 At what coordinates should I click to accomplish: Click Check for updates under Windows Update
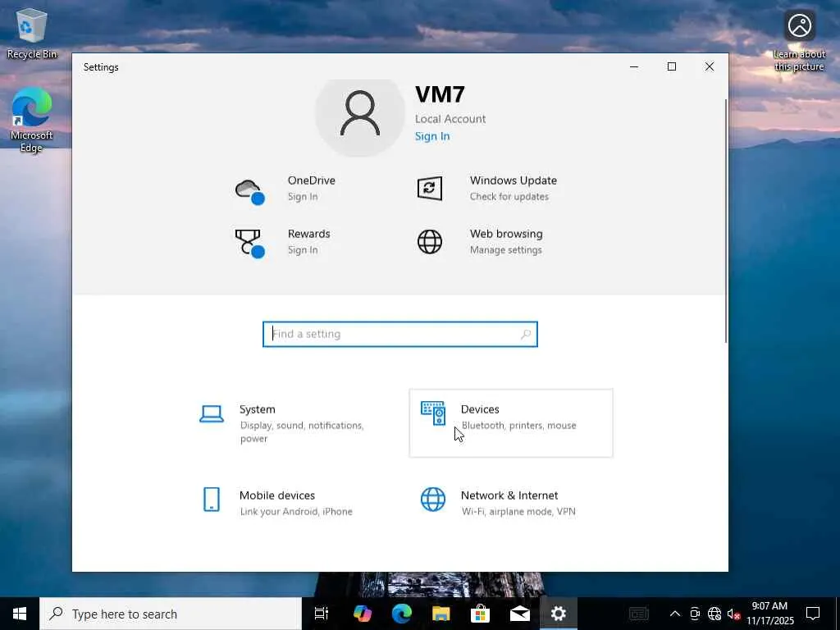point(509,197)
